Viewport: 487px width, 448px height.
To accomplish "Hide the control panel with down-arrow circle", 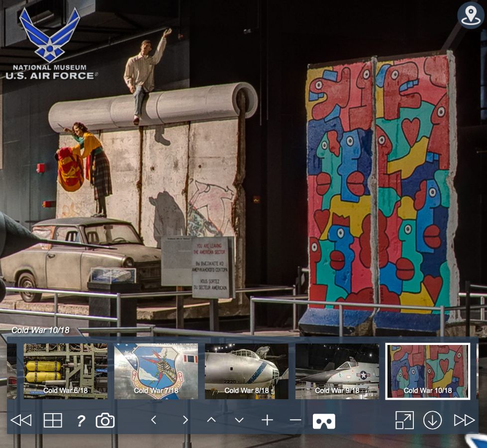I will point(432,420).
